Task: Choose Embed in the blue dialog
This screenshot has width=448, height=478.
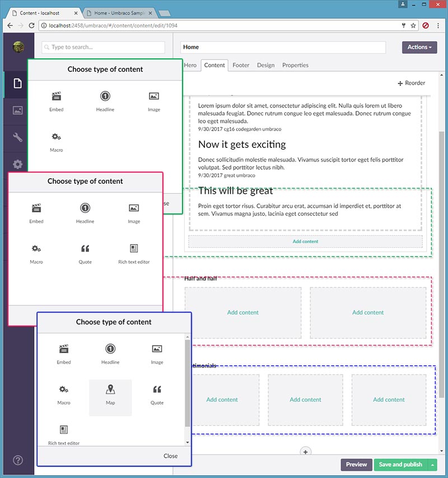Action: 64,354
